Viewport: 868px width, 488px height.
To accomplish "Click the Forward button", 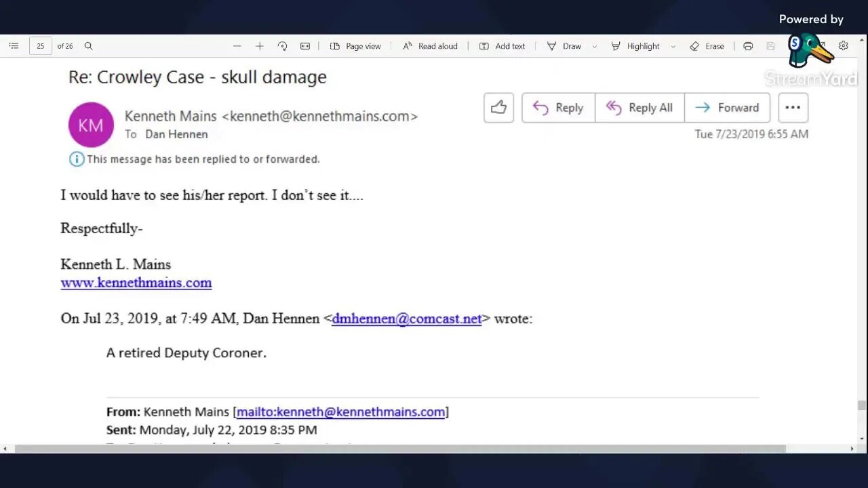I will click(727, 108).
